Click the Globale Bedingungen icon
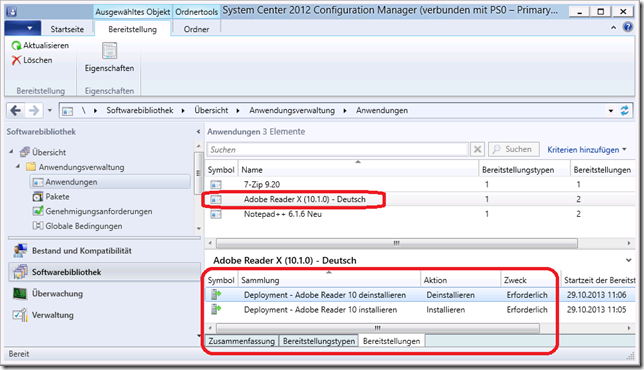This screenshot has height=370, width=644. [x=38, y=226]
